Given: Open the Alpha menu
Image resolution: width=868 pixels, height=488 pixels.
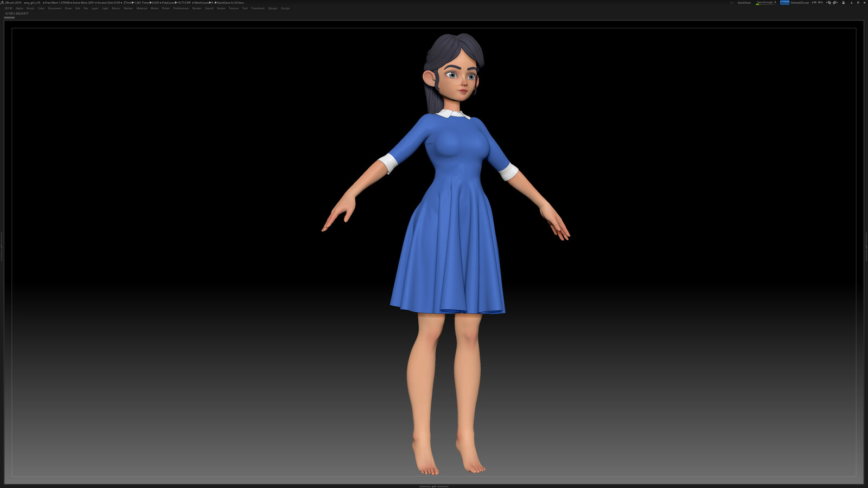Looking at the screenshot, I should (x=20, y=8).
